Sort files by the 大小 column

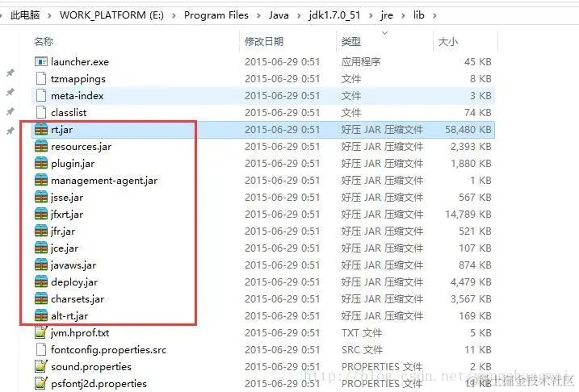click(x=448, y=41)
